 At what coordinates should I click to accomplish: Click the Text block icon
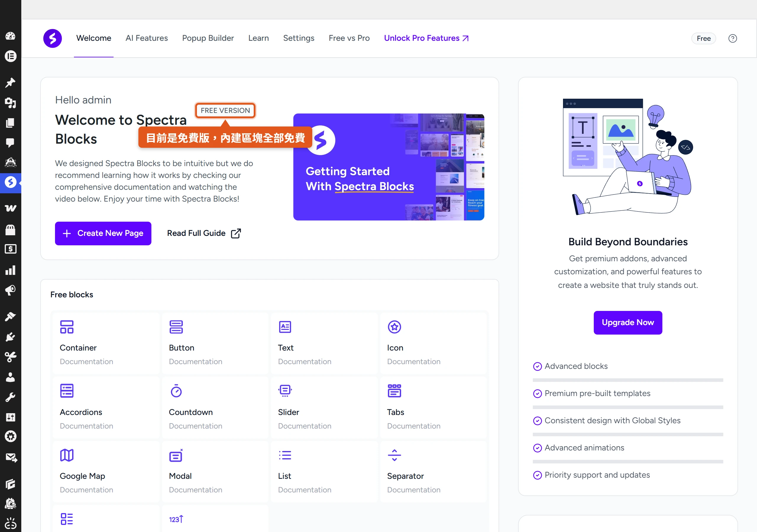tap(285, 327)
